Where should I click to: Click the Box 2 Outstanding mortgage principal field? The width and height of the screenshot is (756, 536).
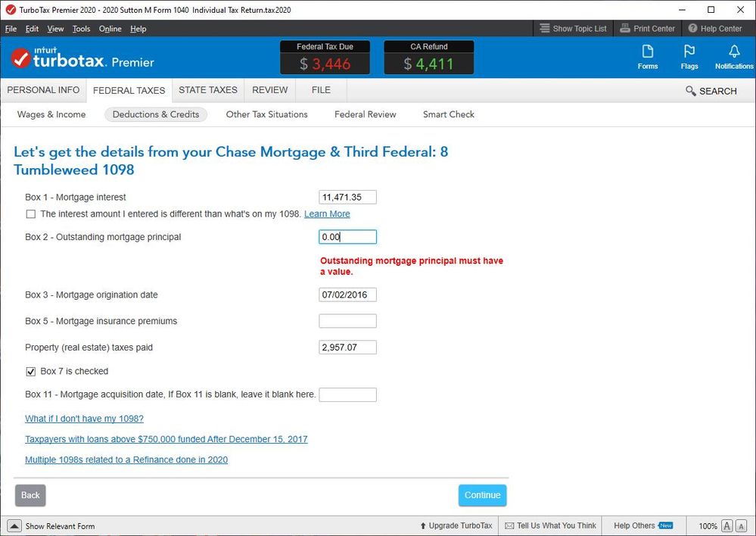[347, 237]
